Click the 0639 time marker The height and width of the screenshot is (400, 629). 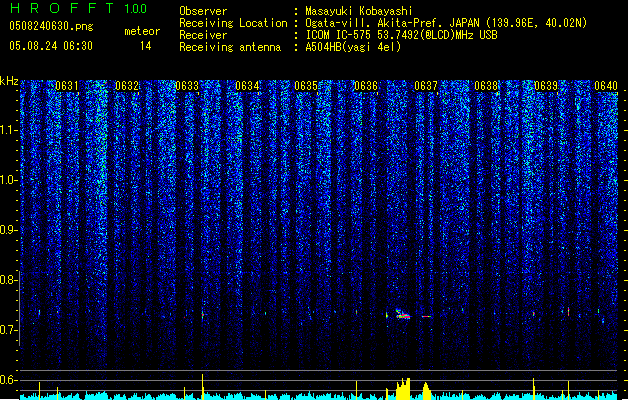[546, 86]
